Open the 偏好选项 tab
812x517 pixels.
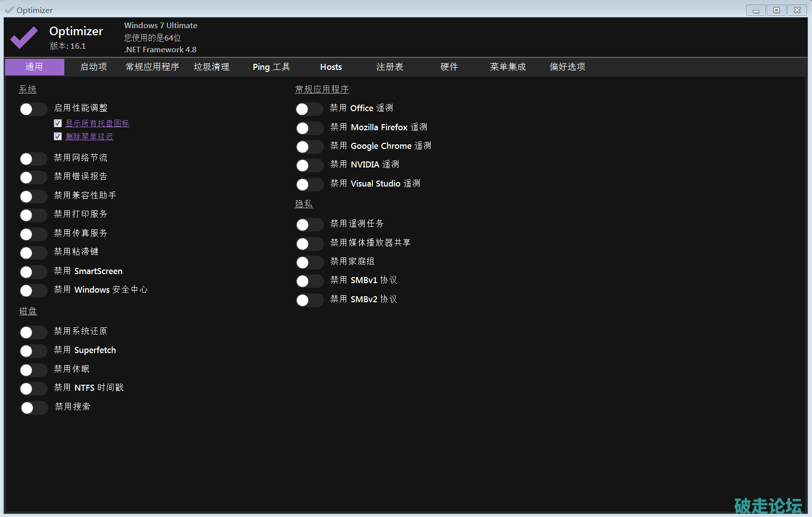click(567, 67)
